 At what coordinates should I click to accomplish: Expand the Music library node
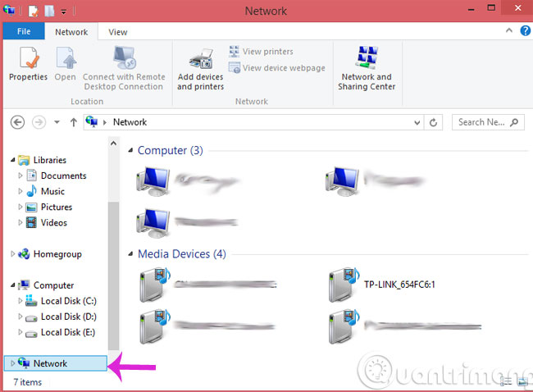(x=20, y=191)
